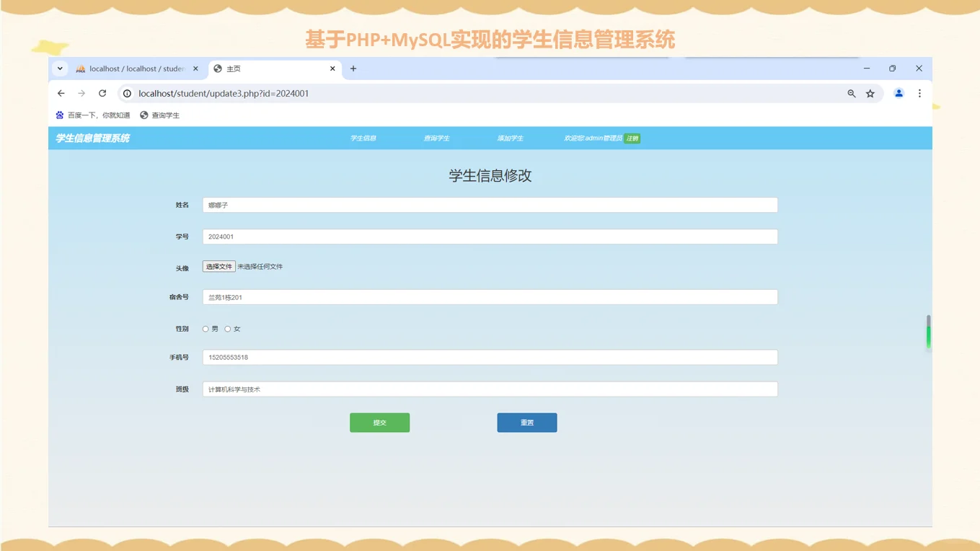The height and width of the screenshot is (551, 980).
Task: Open the site information icon in address bar
Action: click(x=126, y=93)
